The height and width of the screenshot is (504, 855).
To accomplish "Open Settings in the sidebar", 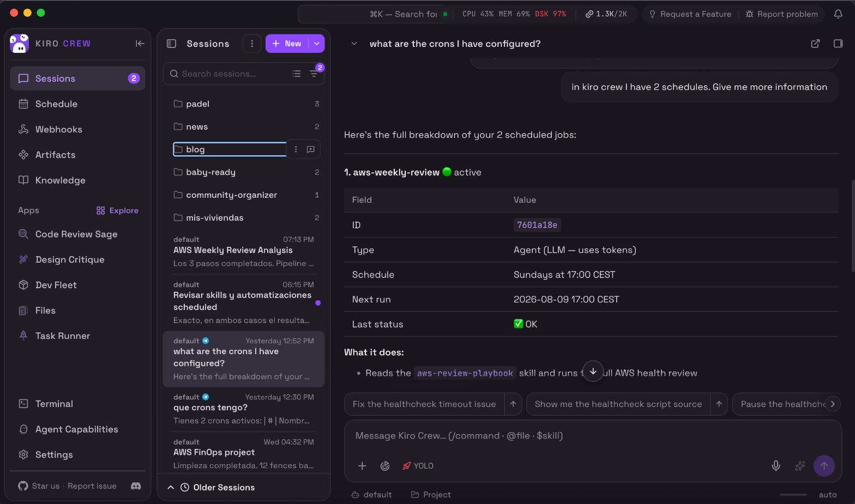I will click(77, 455).
